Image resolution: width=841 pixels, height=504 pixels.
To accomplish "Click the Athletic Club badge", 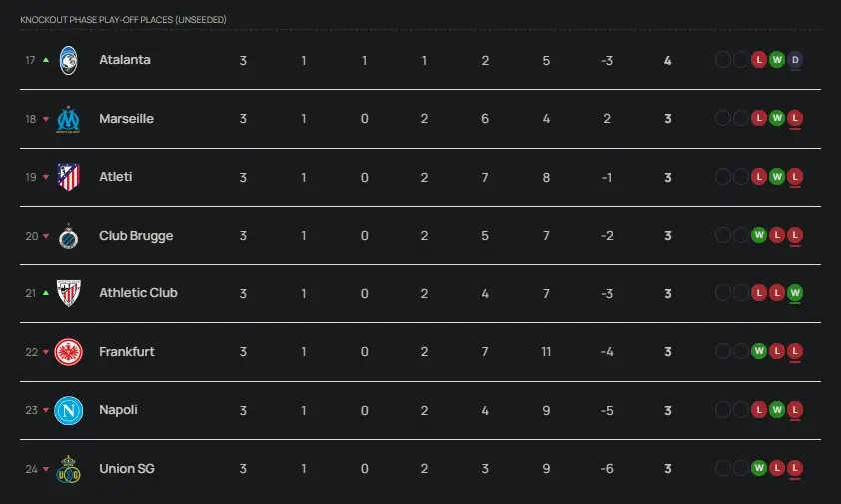I will (x=68, y=293).
